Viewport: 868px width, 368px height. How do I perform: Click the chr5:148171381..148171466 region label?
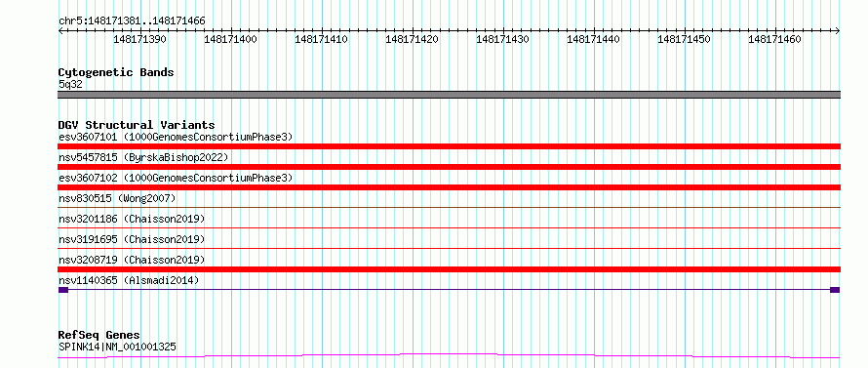(x=132, y=21)
